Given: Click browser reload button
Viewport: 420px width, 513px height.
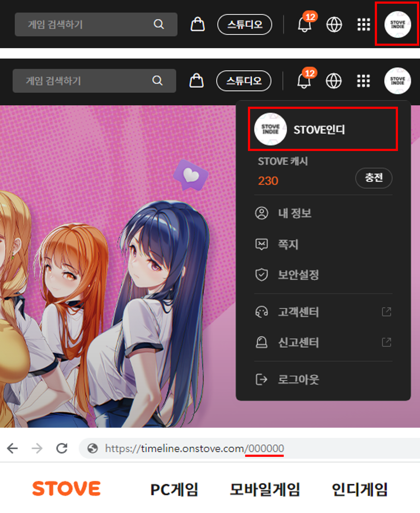Looking at the screenshot, I should tap(62, 448).
